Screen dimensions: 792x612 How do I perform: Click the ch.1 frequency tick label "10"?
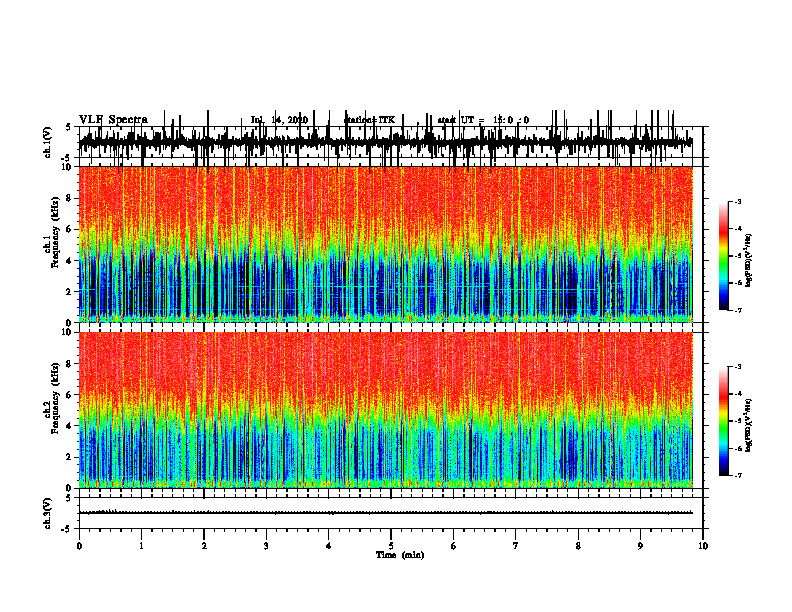68,167
